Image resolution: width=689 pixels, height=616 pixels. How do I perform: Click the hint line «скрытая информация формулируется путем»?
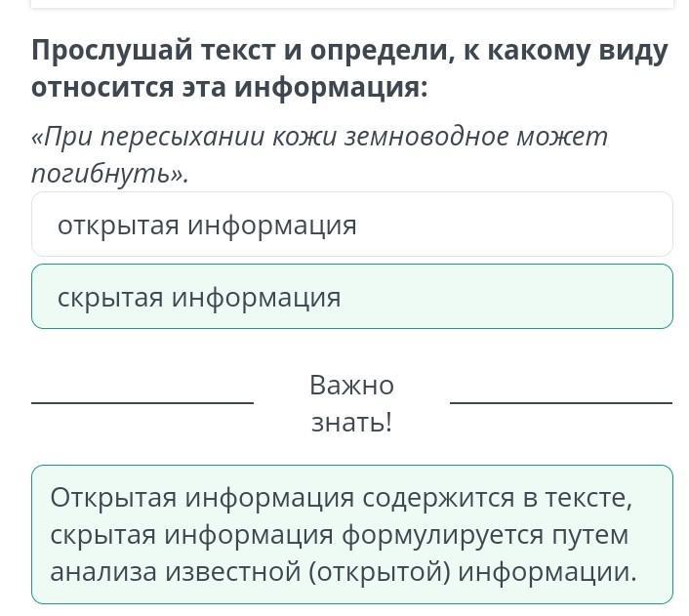point(340,535)
